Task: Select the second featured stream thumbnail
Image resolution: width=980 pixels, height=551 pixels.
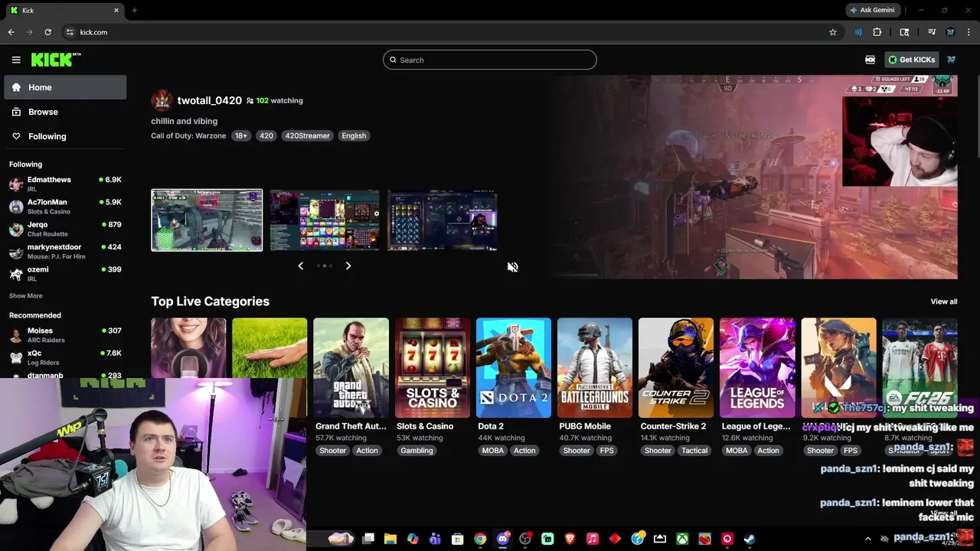Action: (x=325, y=220)
